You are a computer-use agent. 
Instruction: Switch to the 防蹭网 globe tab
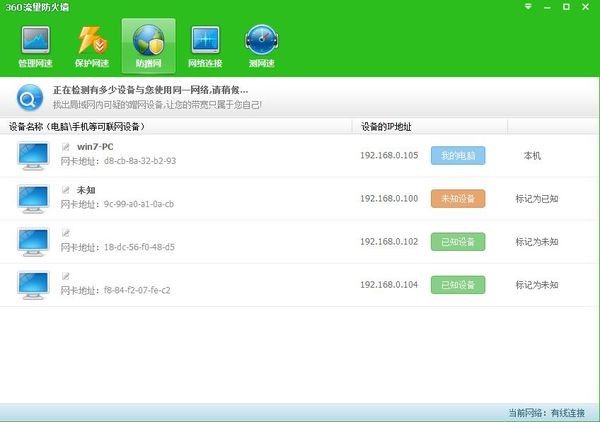pyautogui.click(x=148, y=46)
